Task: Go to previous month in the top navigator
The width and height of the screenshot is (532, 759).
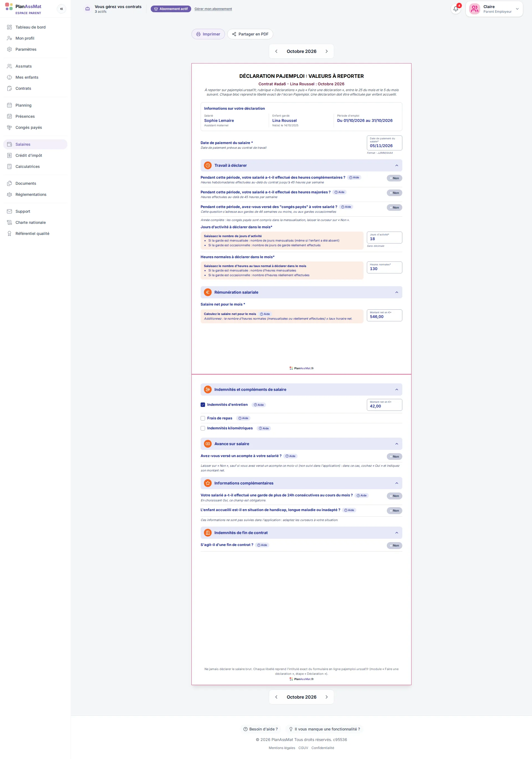Action: [277, 51]
